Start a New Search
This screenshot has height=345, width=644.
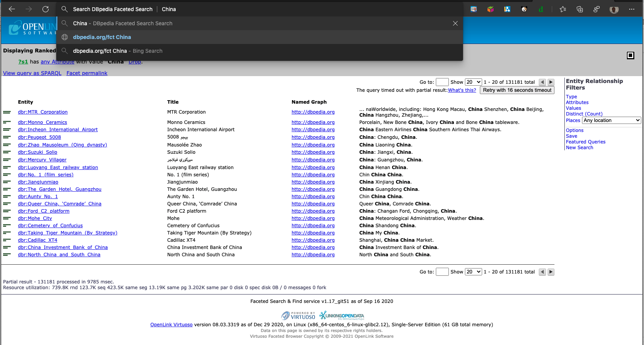click(579, 148)
